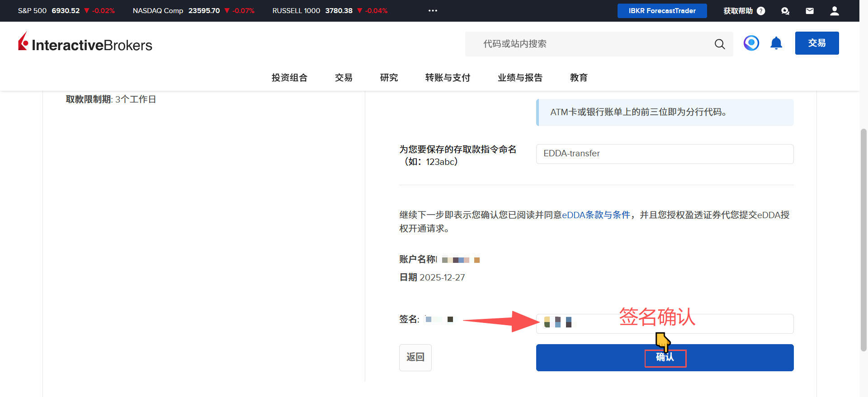Open the 转账与支付 menu
This screenshot has width=868, height=397.
point(448,78)
